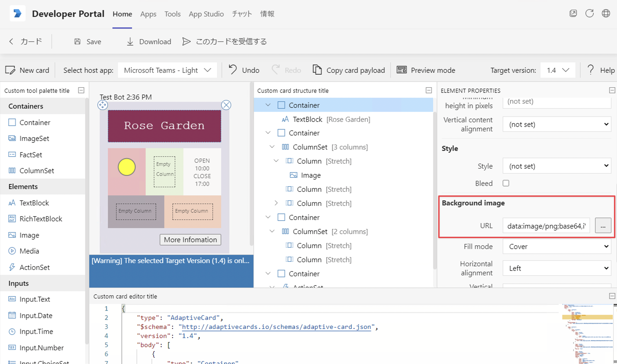Open the App Studio tab
This screenshot has width=617, height=364.
click(206, 14)
